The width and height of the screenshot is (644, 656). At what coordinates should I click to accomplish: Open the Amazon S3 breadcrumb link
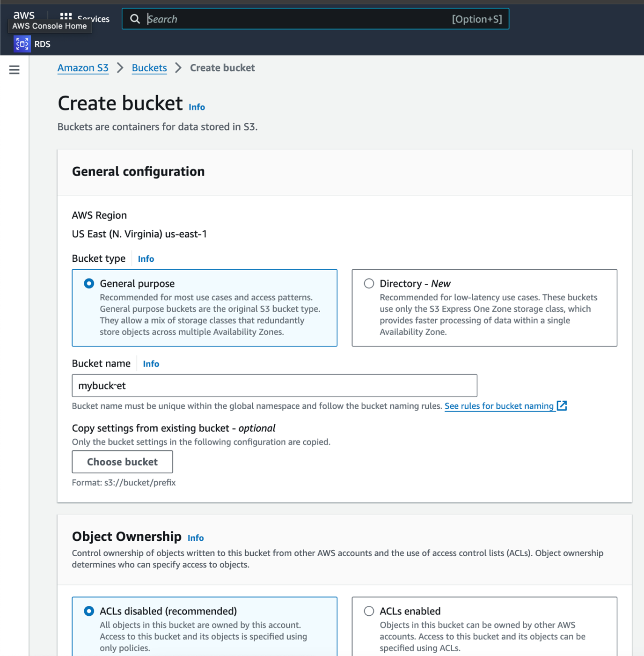coord(83,68)
